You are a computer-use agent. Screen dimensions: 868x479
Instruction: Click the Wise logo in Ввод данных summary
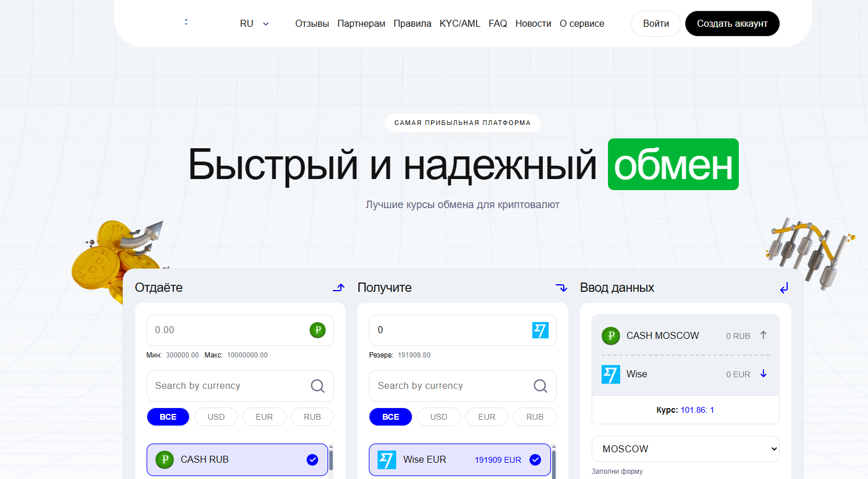611,374
